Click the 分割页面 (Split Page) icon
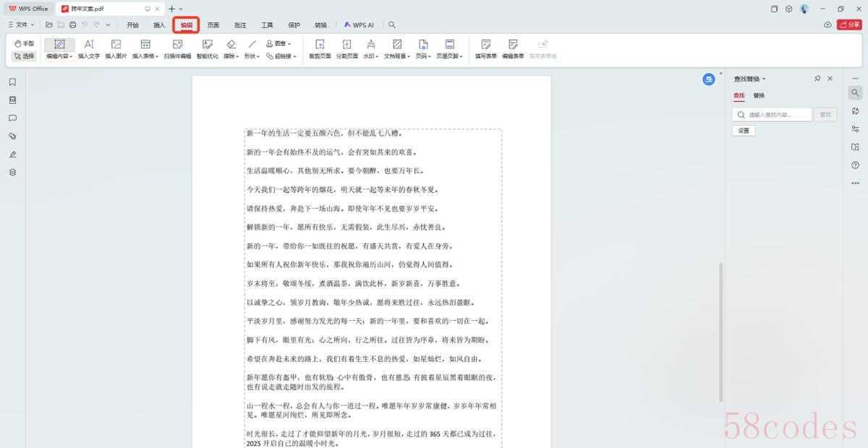The height and width of the screenshot is (448, 868). 346,48
